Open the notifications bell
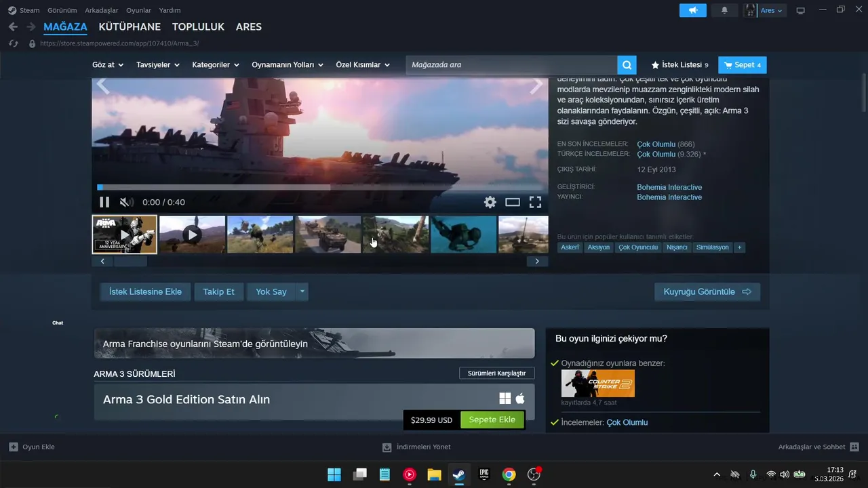868x488 pixels. pos(724,10)
